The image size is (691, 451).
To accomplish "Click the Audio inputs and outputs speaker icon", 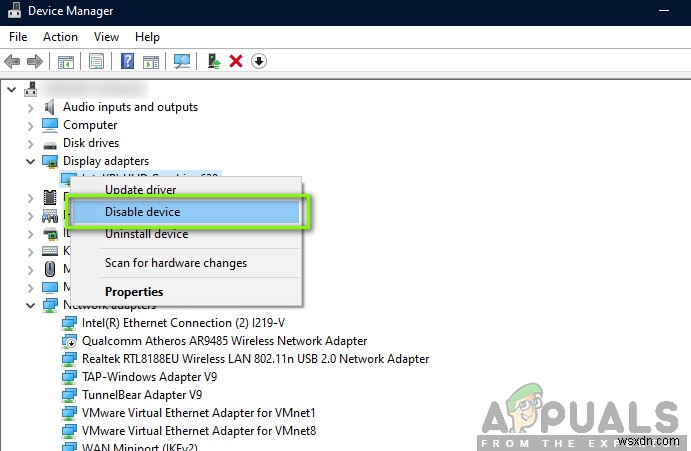I will [49, 107].
